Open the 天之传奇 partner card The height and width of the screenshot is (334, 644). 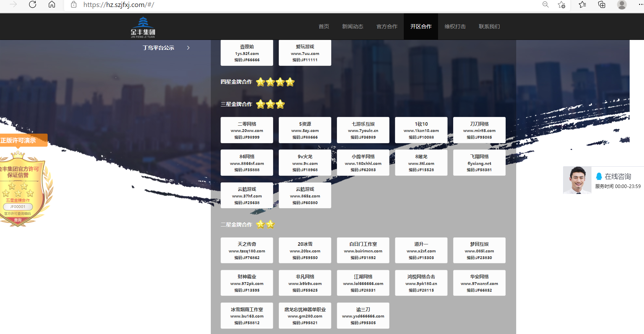(247, 250)
